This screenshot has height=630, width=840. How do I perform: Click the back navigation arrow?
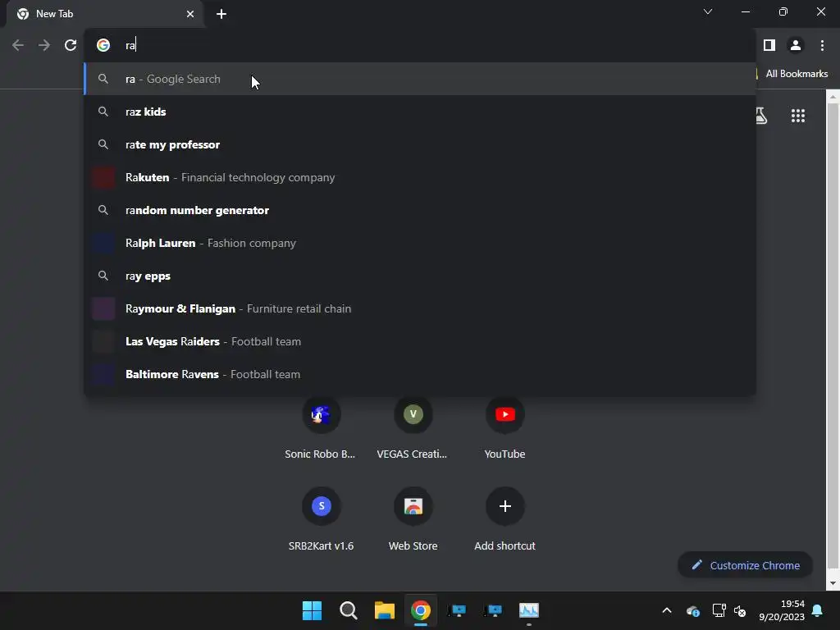[18, 46]
